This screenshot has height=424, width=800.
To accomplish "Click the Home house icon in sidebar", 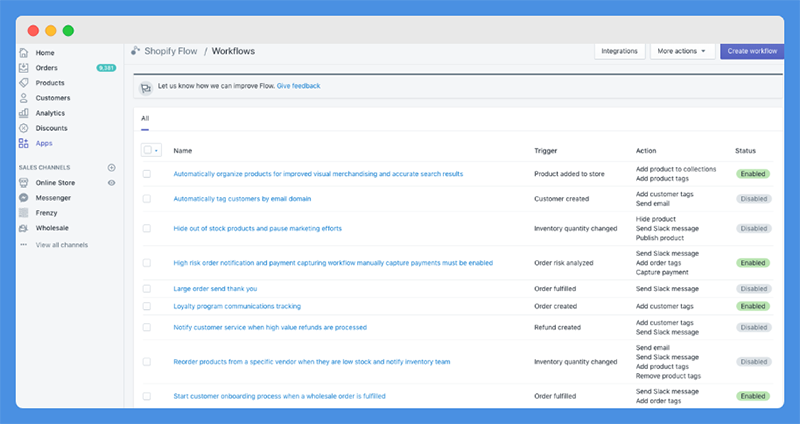I will point(23,53).
